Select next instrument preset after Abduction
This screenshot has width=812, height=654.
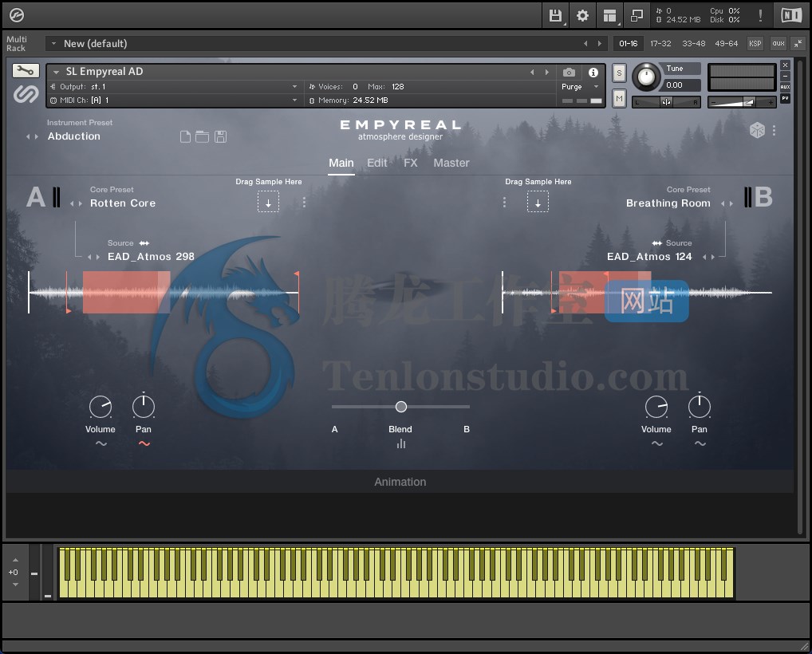(x=36, y=136)
